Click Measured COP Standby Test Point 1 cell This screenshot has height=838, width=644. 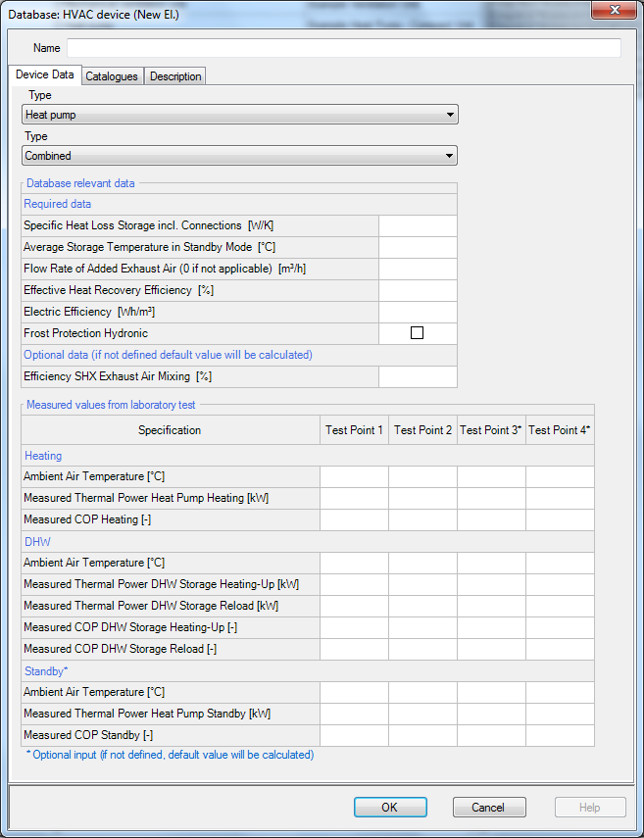(354, 735)
